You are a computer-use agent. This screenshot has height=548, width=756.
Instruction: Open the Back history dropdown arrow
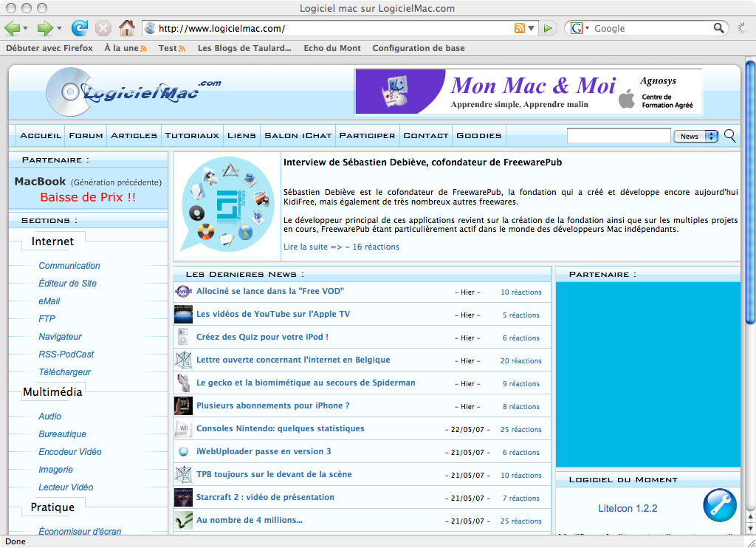(25, 29)
